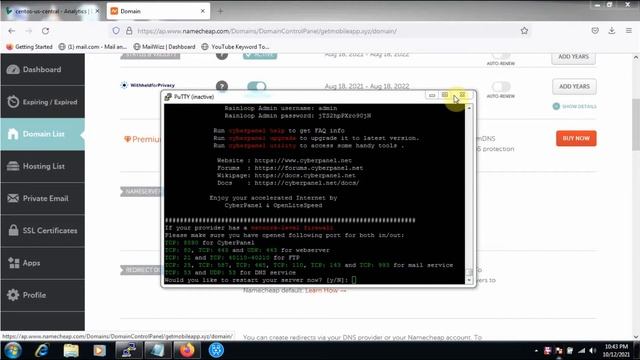Maximize the PuTTY window
The height and width of the screenshot is (360, 640).
[x=445, y=95]
